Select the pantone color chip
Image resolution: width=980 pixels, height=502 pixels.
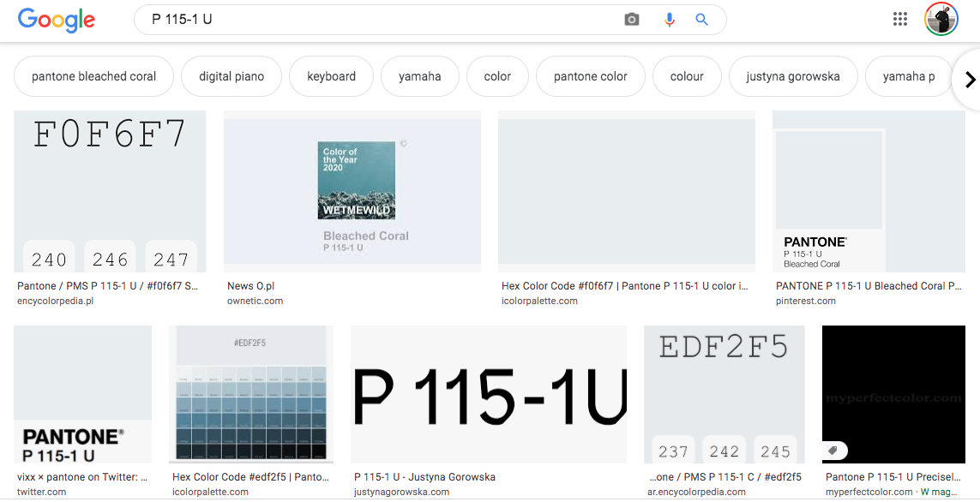click(x=591, y=76)
